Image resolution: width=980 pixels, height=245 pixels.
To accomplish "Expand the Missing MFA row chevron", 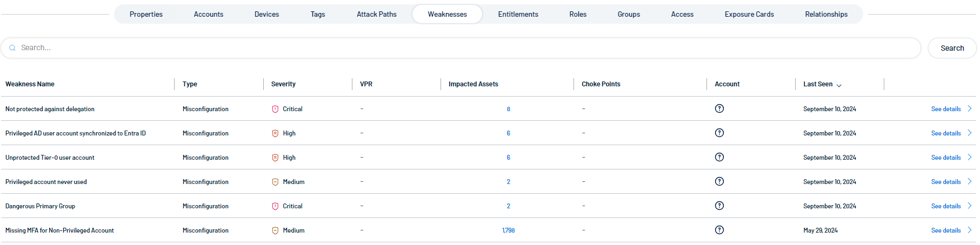I will 970,230.
